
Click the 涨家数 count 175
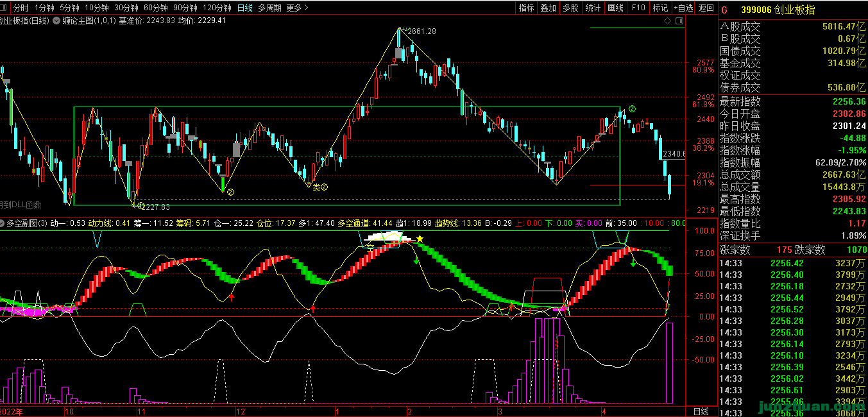coord(784,250)
